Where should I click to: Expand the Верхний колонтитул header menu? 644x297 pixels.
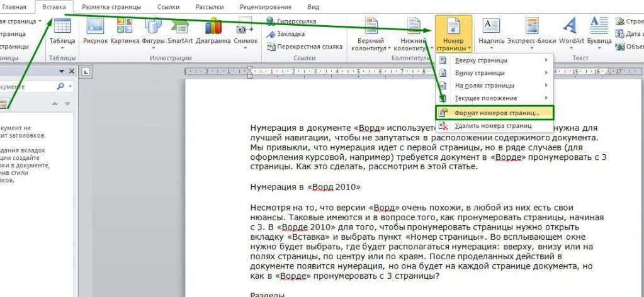[371, 34]
